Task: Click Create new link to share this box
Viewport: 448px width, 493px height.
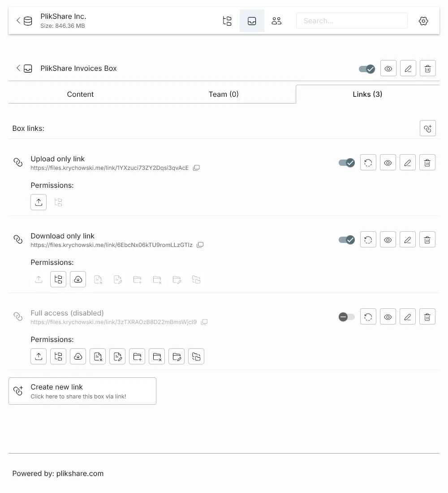Action: point(82,391)
